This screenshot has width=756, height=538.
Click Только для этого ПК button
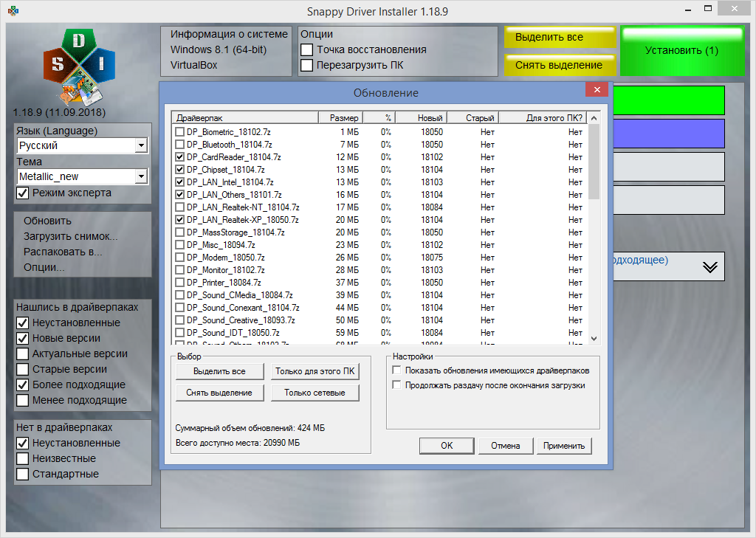(x=315, y=371)
